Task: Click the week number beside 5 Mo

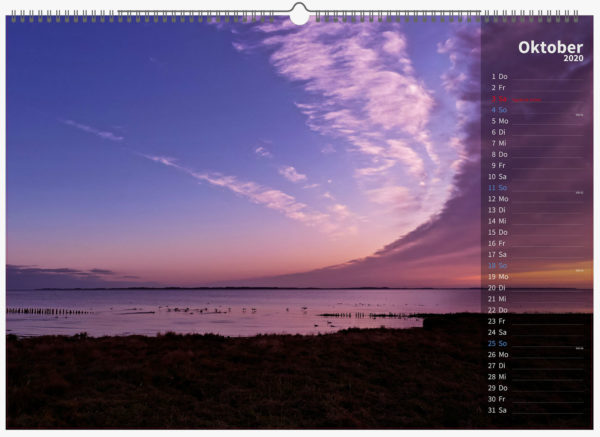Action: tap(579, 115)
